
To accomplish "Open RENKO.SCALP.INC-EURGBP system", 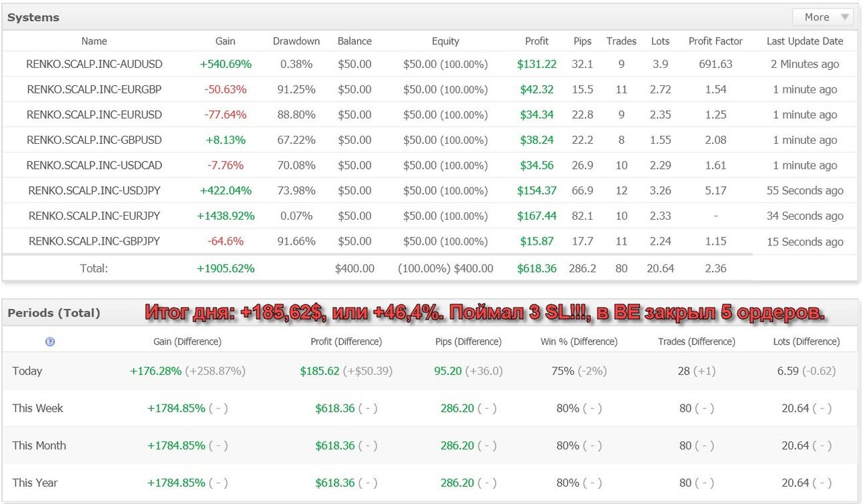I will point(94,89).
